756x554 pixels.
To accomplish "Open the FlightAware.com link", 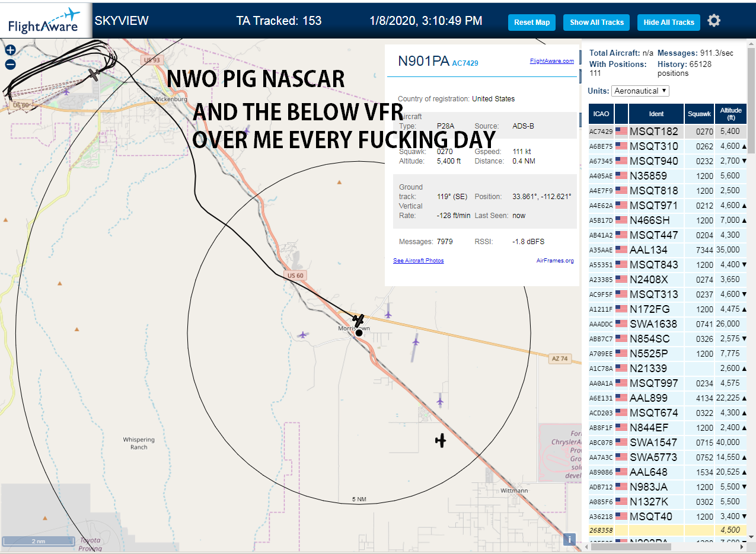I will coord(552,61).
